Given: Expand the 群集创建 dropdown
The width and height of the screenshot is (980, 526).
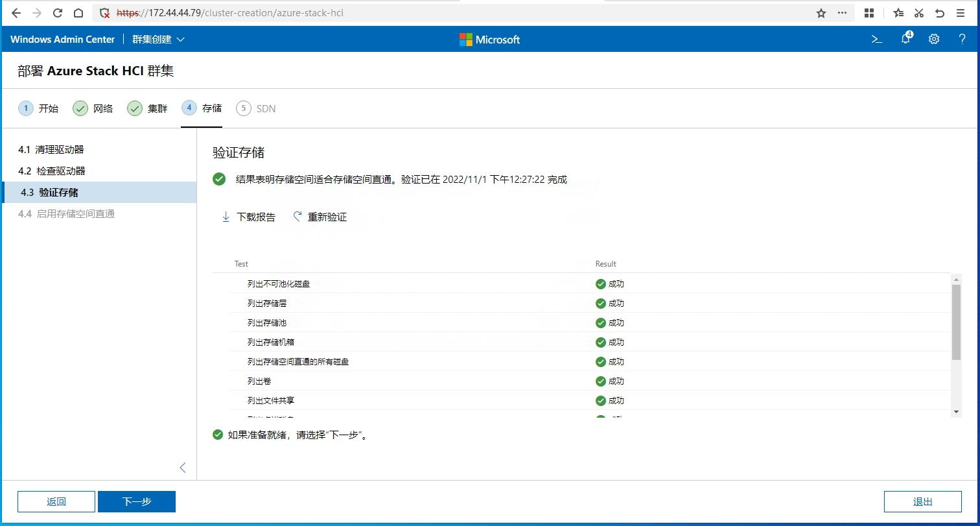Looking at the screenshot, I should click(x=158, y=39).
